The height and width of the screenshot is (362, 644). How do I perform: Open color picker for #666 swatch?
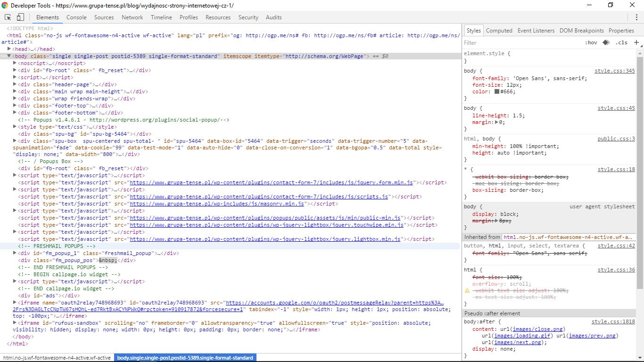pos(497,92)
